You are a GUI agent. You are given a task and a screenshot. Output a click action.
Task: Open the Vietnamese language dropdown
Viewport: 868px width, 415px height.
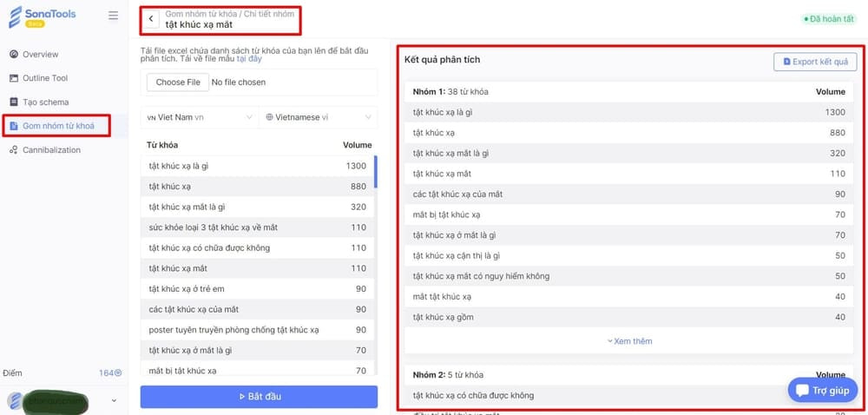click(x=318, y=117)
